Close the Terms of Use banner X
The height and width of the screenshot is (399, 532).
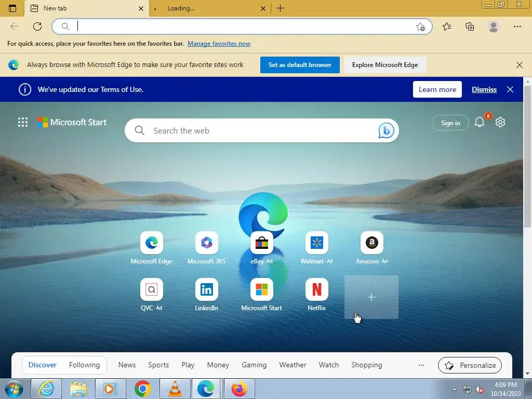[510, 89]
